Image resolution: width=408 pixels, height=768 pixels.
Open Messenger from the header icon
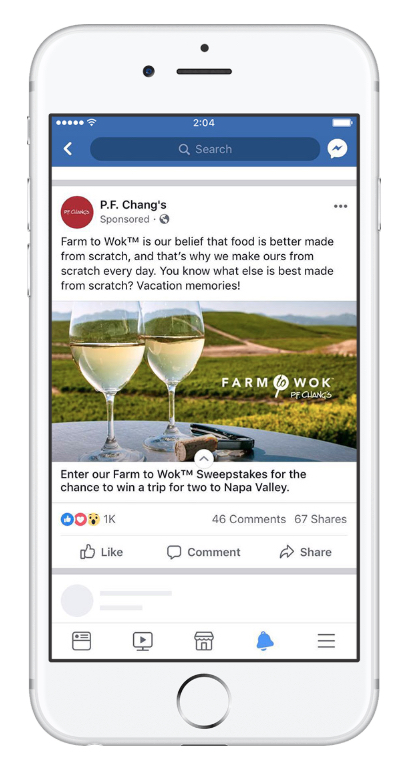337,149
